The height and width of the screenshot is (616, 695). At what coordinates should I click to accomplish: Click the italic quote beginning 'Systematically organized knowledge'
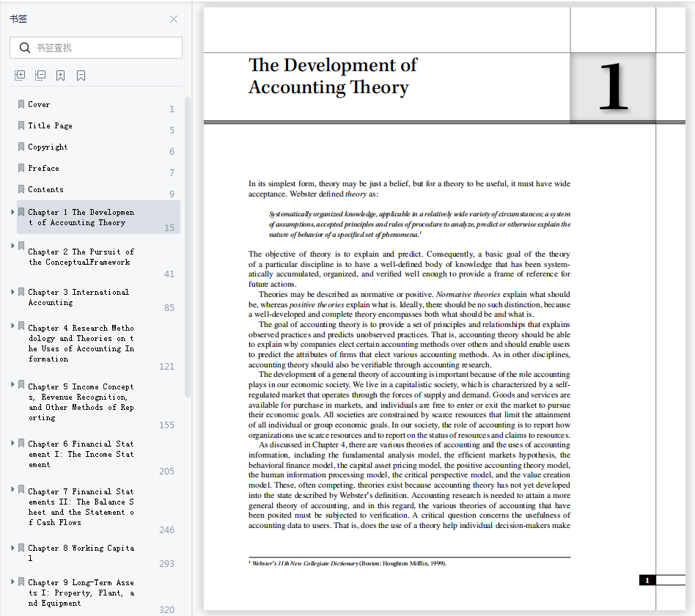point(419,224)
